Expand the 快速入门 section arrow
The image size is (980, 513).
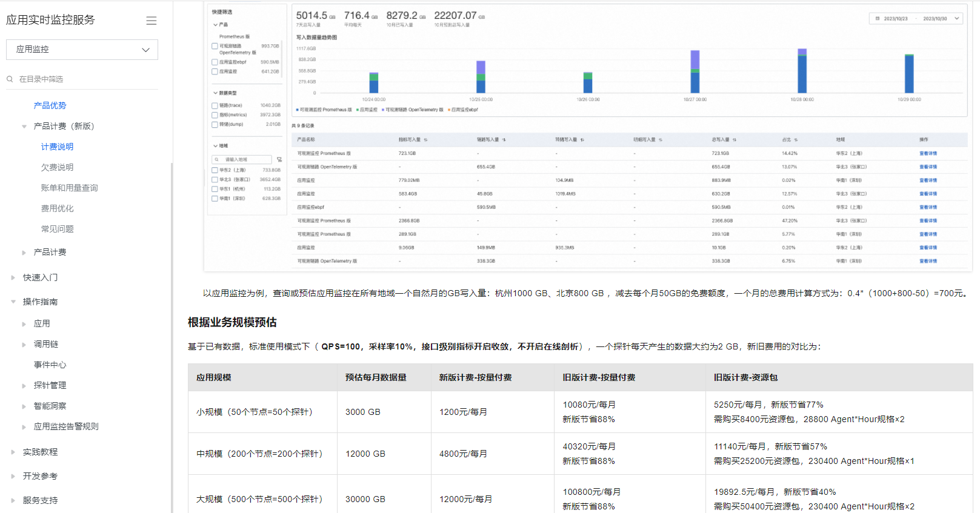(x=13, y=278)
